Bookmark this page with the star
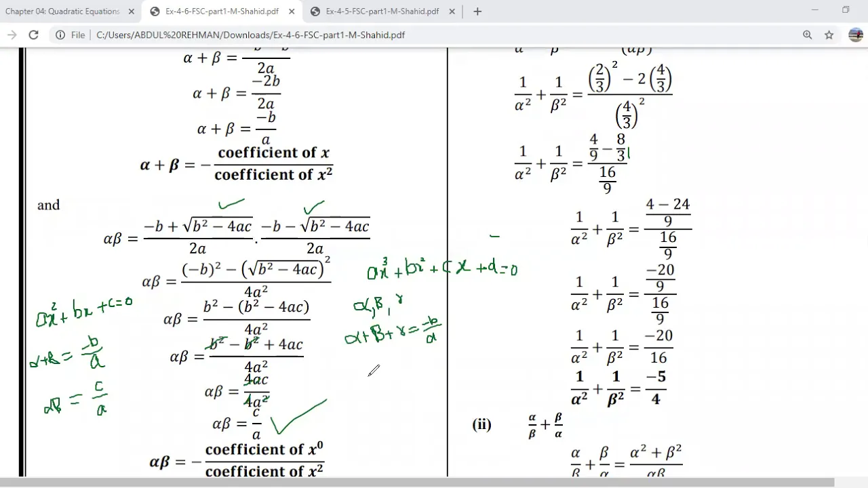Screen dimensions: 868x488 pos(829,35)
